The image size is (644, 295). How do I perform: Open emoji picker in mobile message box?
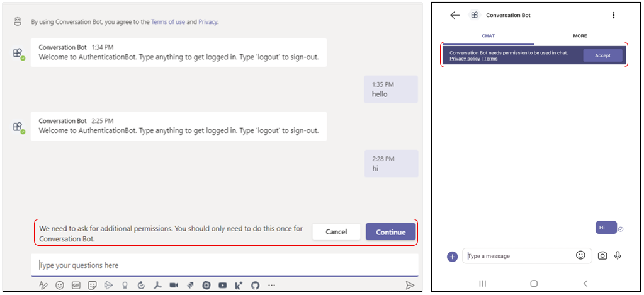580,255
